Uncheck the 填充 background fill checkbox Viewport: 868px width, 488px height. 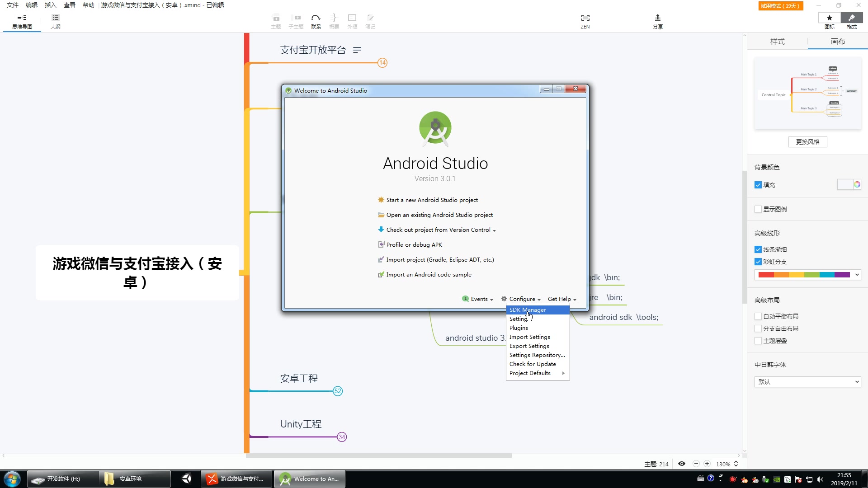pyautogui.click(x=758, y=185)
